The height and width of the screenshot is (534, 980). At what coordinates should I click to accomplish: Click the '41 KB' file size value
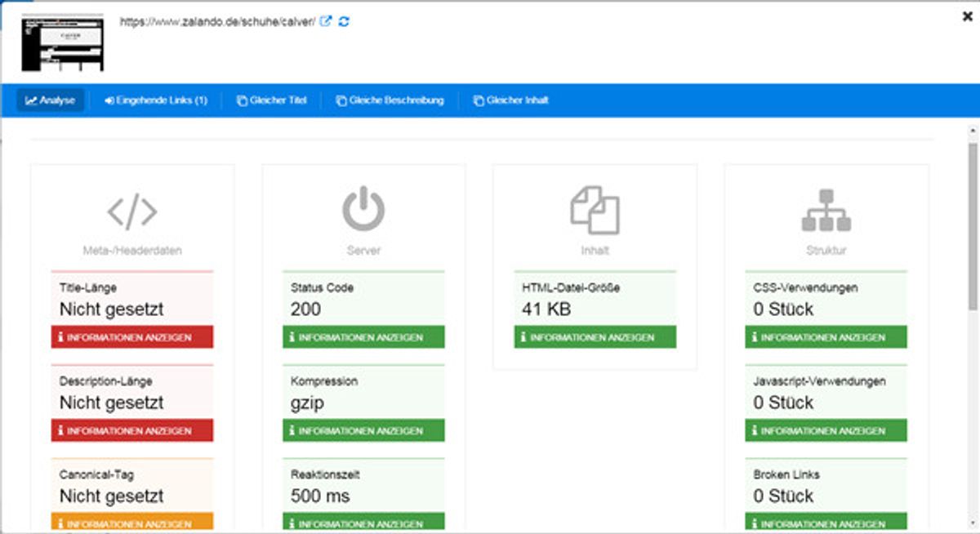[x=546, y=309]
